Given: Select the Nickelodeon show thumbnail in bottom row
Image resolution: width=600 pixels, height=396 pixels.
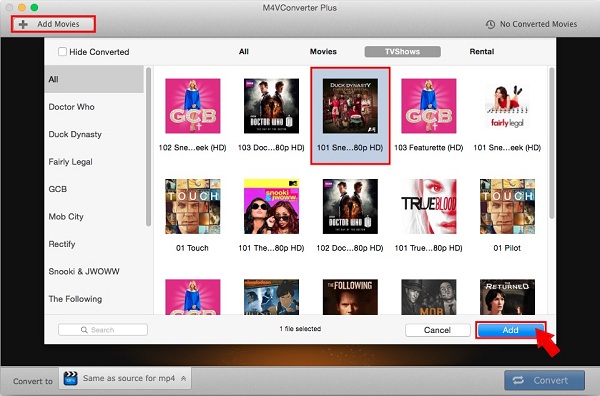Looking at the screenshot, I should click(271, 297).
